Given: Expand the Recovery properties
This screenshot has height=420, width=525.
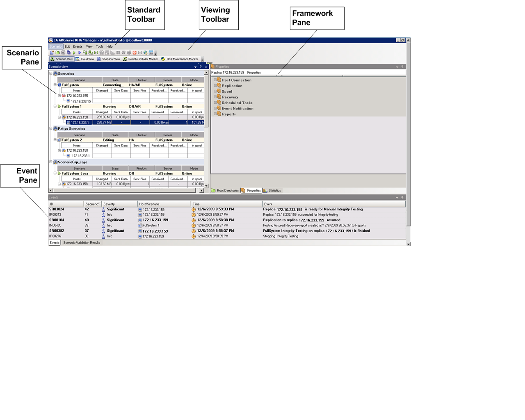Looking at the screenshot, I should pos(215,97).
